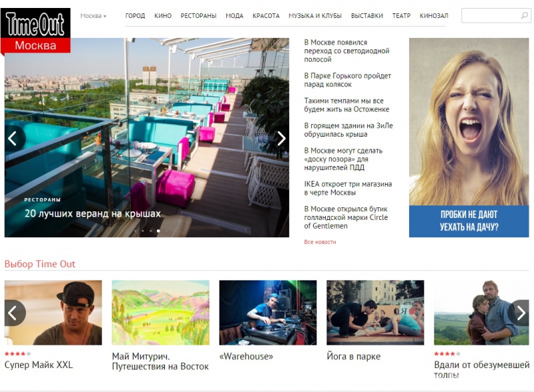Viewport: 534px width, 392px height.
Task: Click the Май Митурич watercolor landscape thumbnail
Action: tap(161, 313)
